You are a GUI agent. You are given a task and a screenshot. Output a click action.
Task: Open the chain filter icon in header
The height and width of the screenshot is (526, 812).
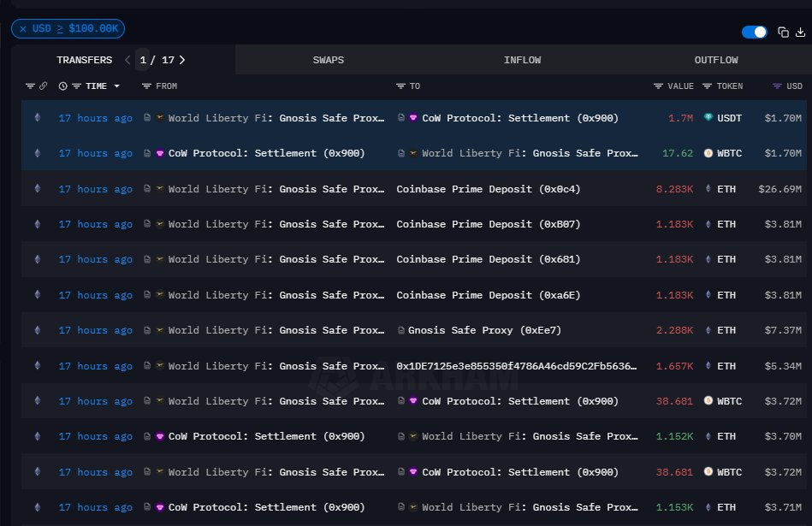click(30, 86)
